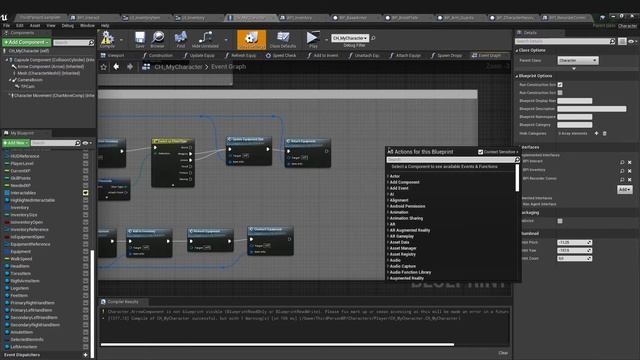Go back with the graph navigation arrow
This screenshot has height=360, width=640.
pyautogui.click(x=116, y=67)
